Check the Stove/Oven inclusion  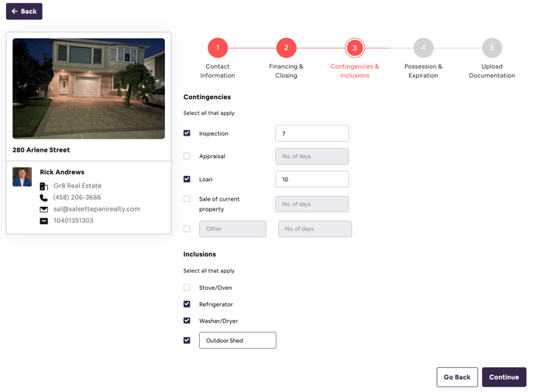pos(187,287)
